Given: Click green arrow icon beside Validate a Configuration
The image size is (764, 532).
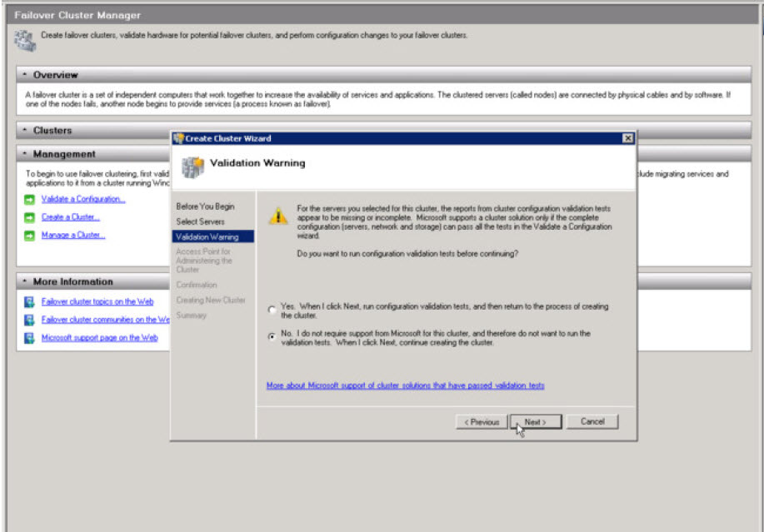Looking at the screenshot, I should (x=30, y=200).
